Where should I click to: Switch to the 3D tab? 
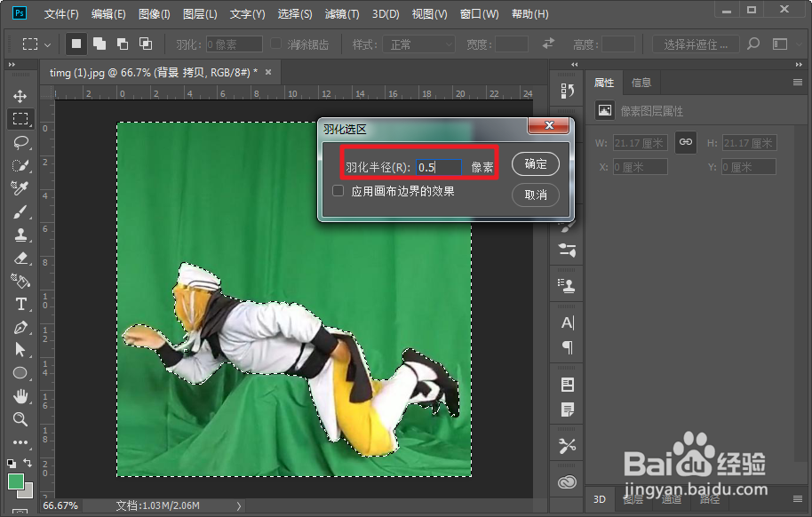coord(599,499)
